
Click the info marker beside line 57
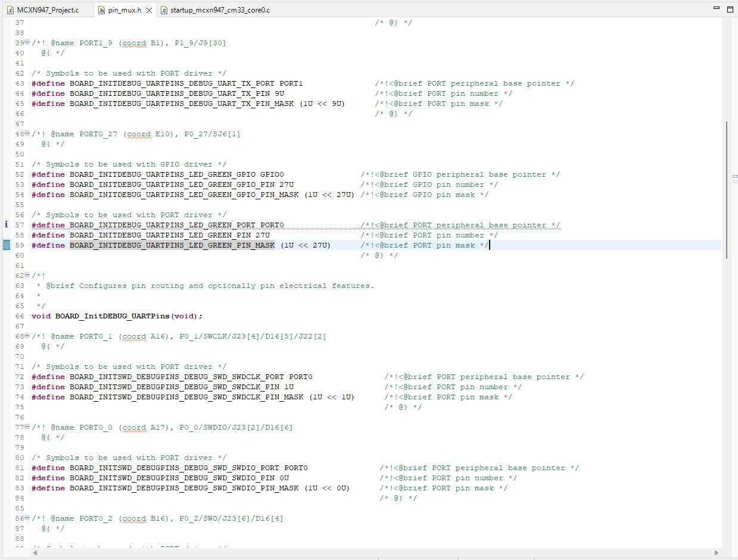[5, 225]
